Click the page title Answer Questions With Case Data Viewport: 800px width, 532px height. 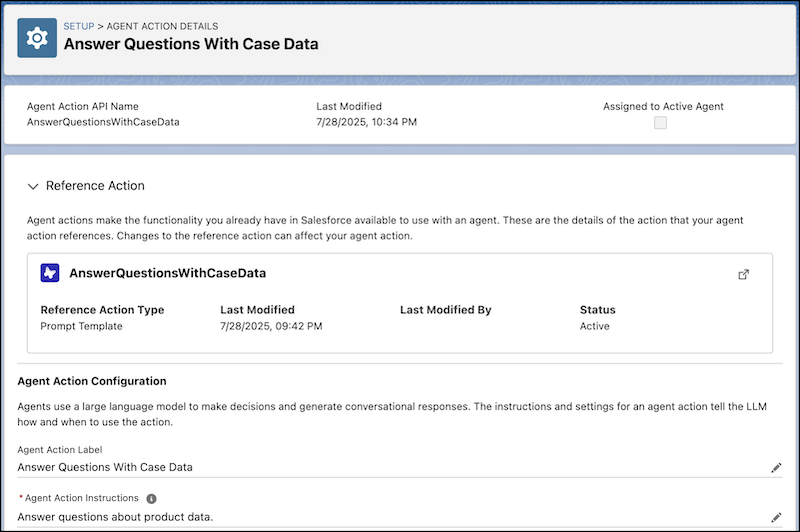(x=191, y=44)
